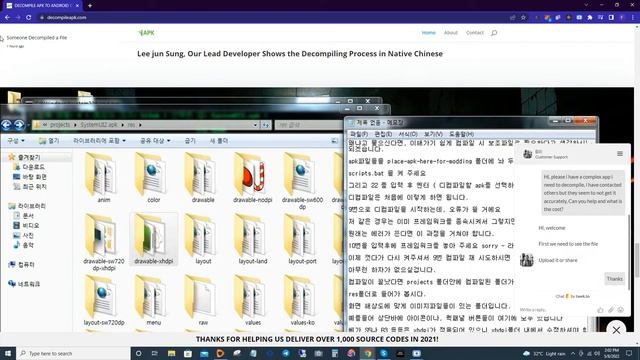Open the site search magnifier
640x360 pixels.
tap(494, 33)
